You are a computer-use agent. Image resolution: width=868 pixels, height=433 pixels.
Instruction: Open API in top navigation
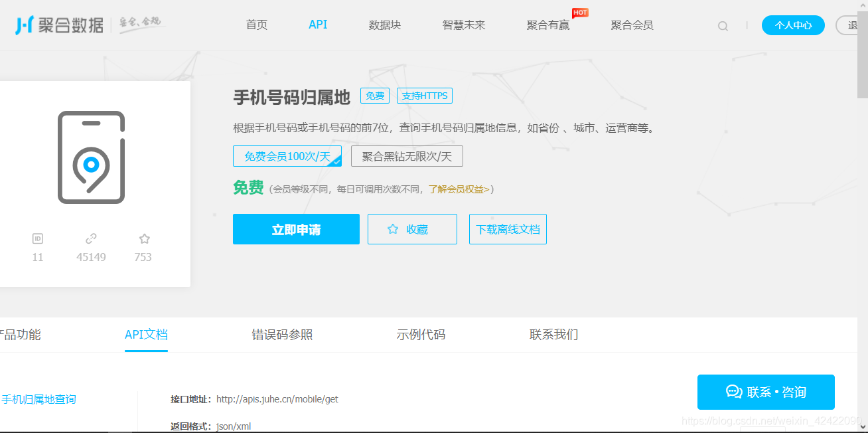(x=318, y=25)
